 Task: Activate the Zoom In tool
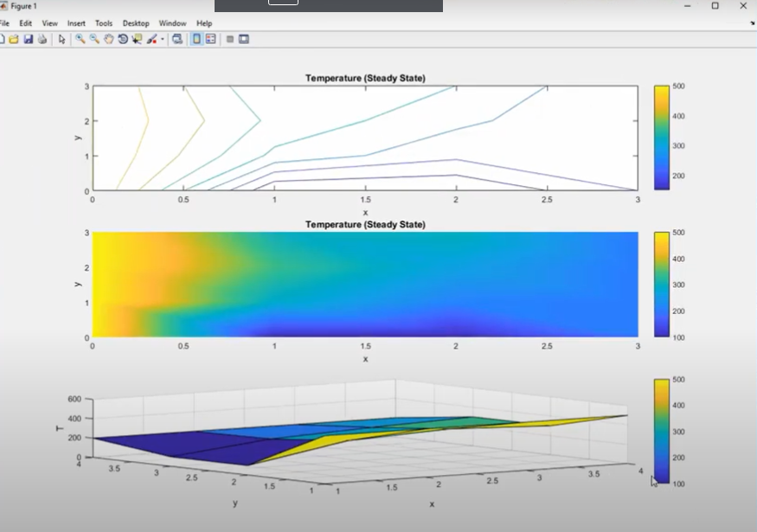coord(79,38)
